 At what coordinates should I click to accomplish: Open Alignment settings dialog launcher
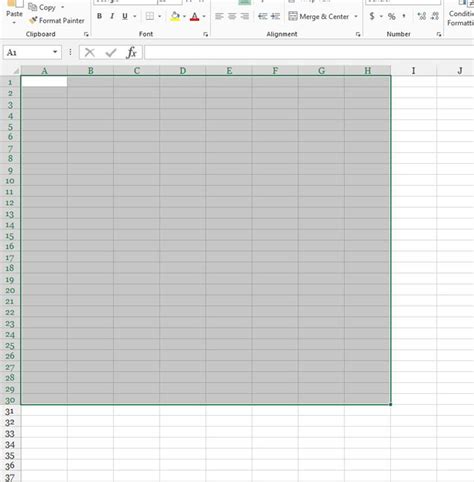[x=358, y=34]
